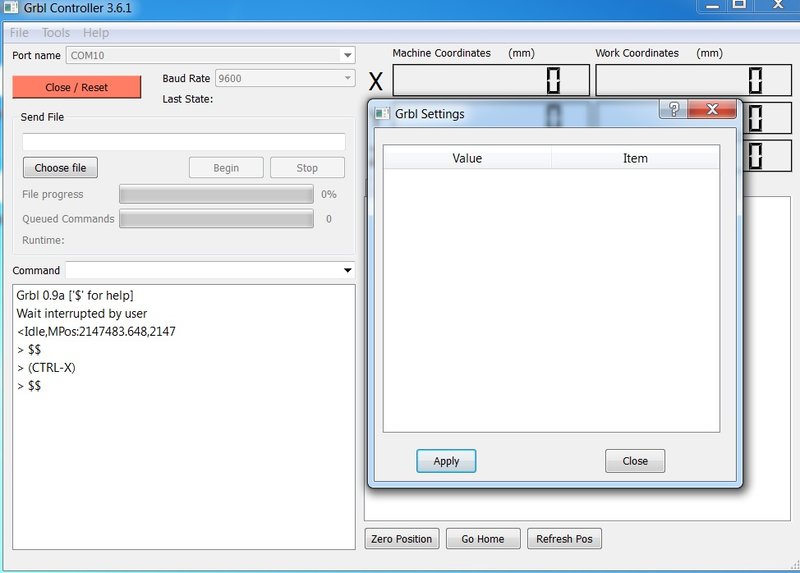The width and height of the screenshot is (800, 573).
Task: Click the Value column header
Action: click(467, 159)
